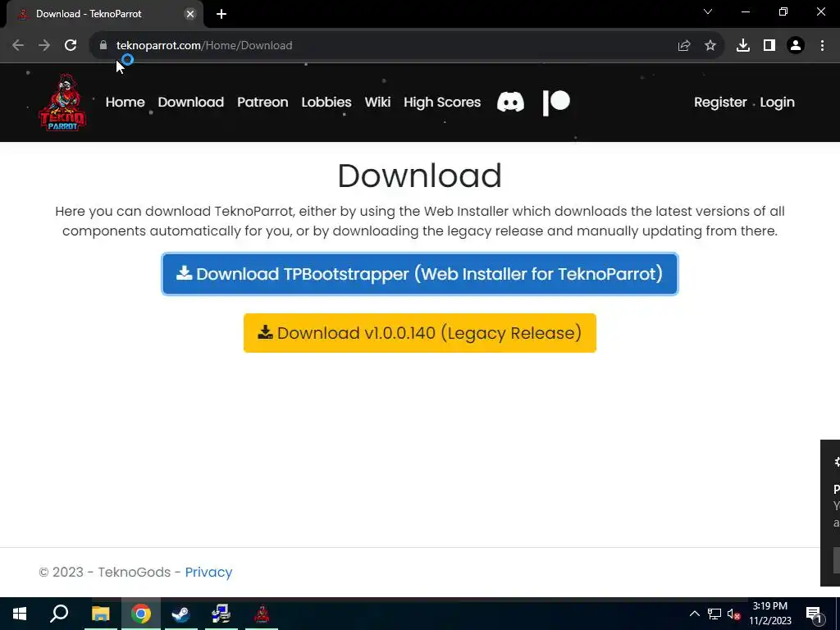840x630 pixels.
Task: Open File Explorer from taskbar
Action: point(101,614)
